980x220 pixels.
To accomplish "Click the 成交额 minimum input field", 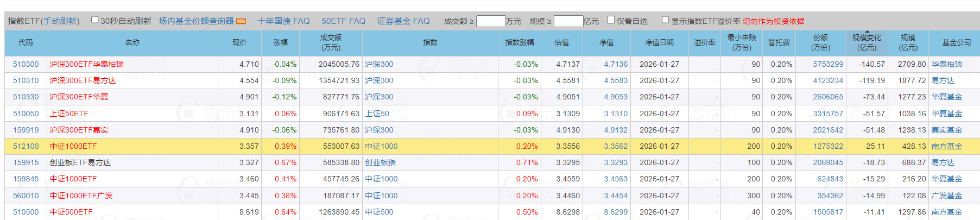I will 490,21.
